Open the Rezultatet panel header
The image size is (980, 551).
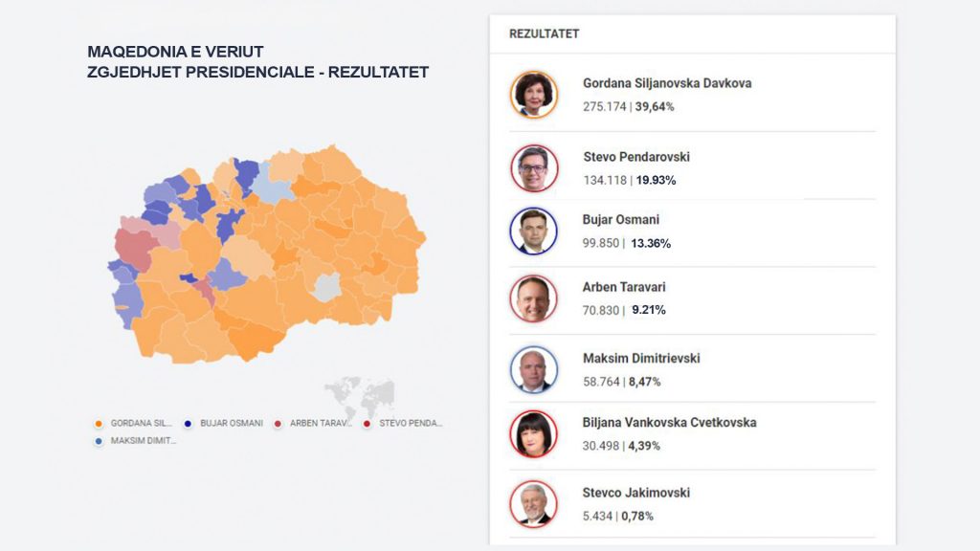click(693, 33)
